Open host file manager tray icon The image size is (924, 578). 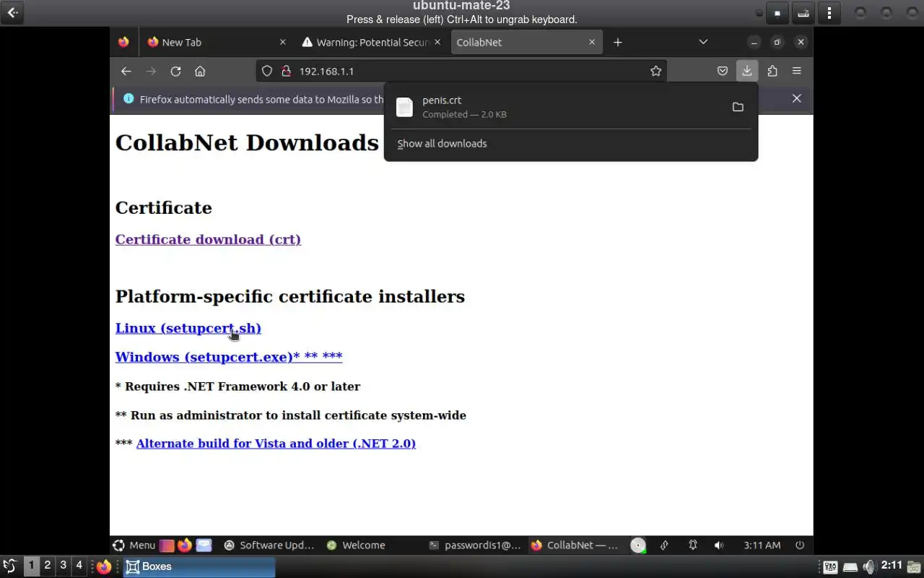(915, 566)
